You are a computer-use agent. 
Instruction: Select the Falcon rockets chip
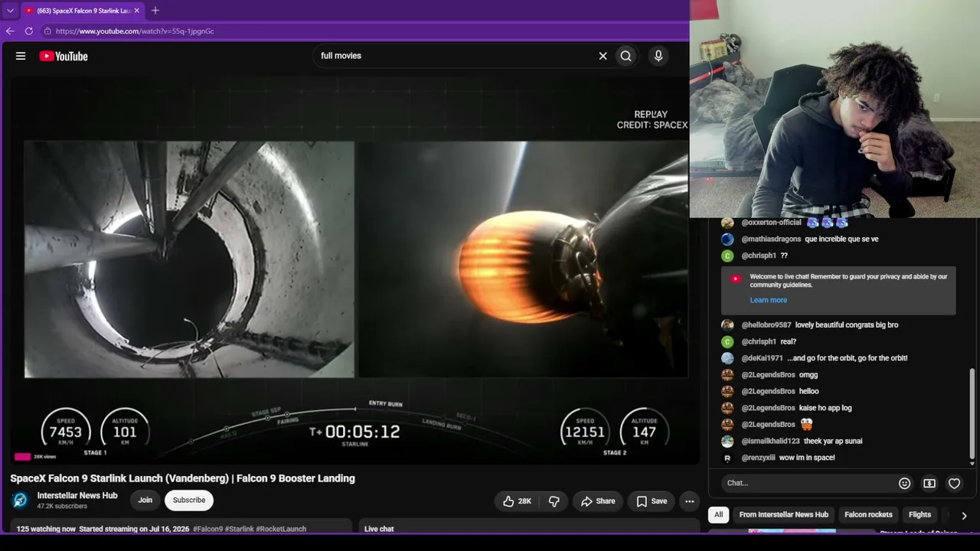click(868, 515)
